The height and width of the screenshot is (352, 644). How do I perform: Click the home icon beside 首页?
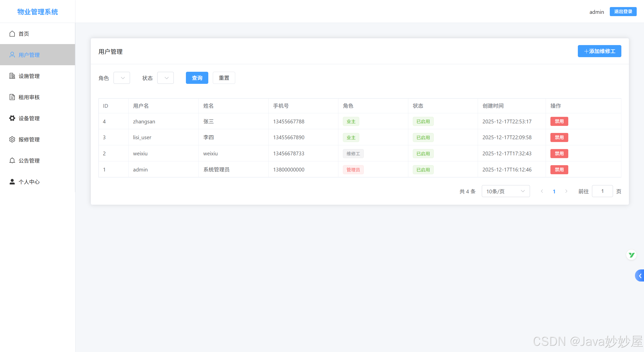pos(12,34)
